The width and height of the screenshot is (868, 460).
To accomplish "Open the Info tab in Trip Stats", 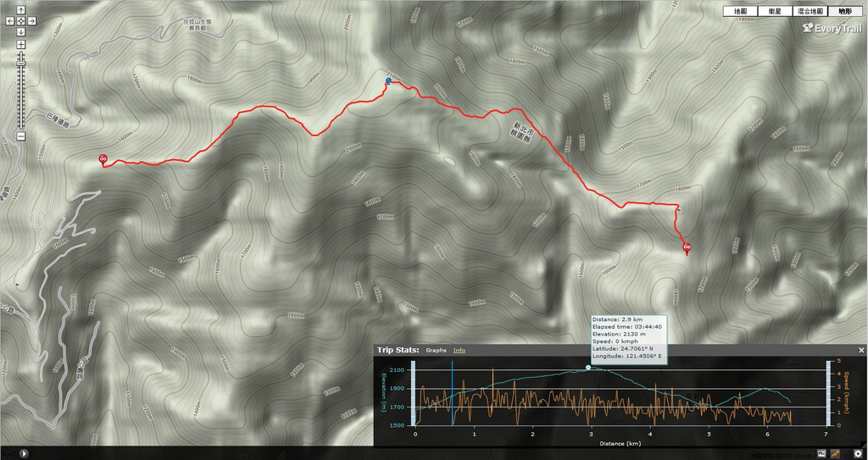I will coord(459,351).
